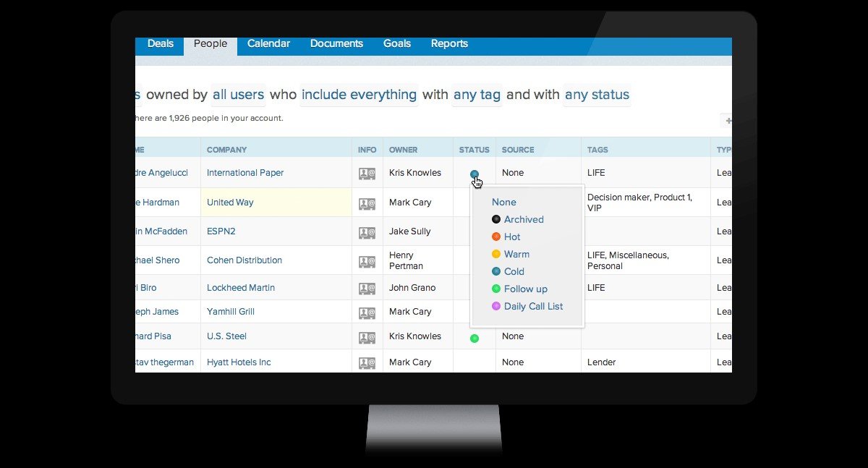The image size is (868, 468).
Task: Click the contact info icon for International Paper
Action: point(367,174)
